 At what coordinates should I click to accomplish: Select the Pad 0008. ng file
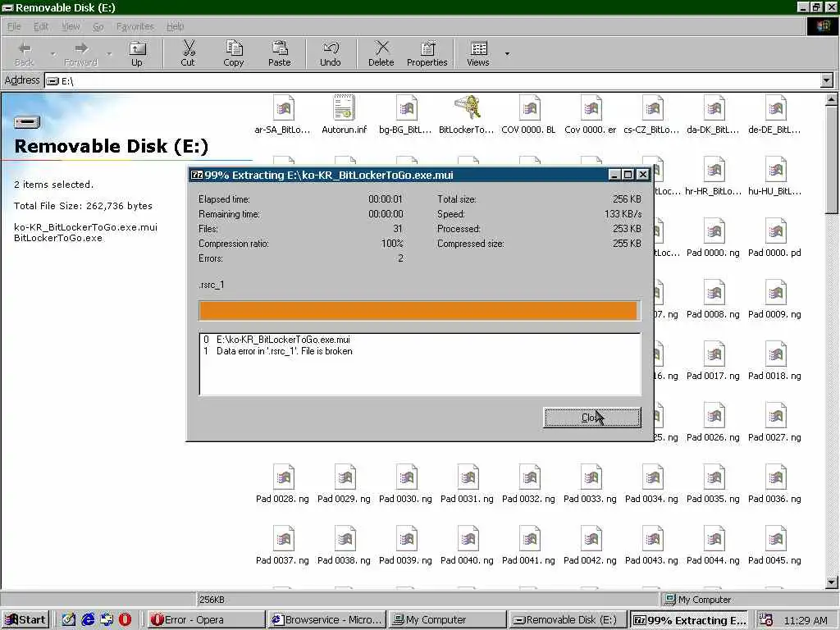click(x=713, y=299)
